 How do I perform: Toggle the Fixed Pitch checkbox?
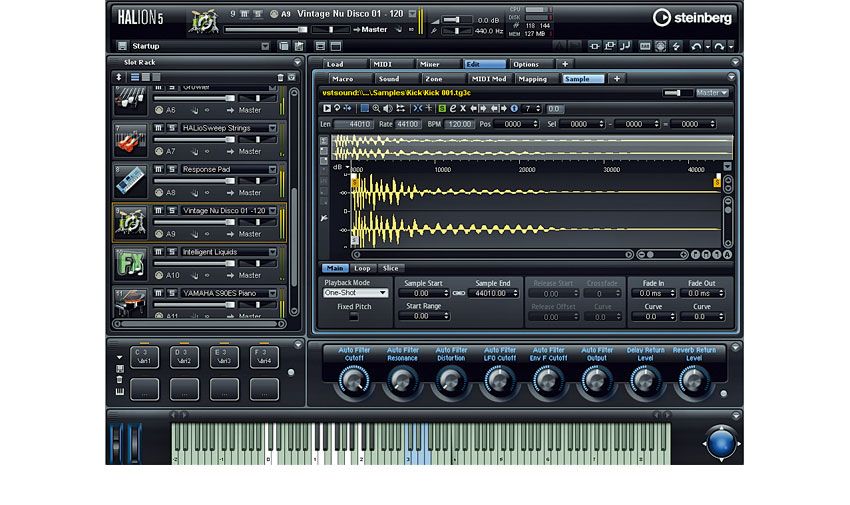coord(354,317)
